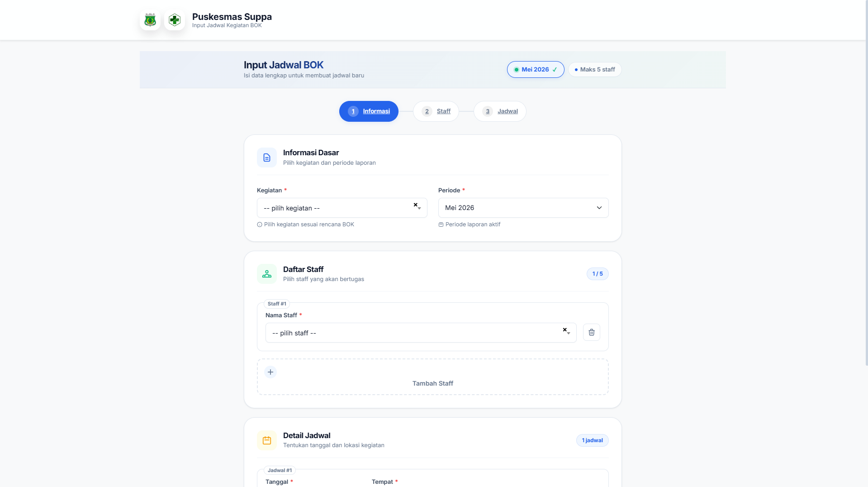This screenshot has width=868, height=487.
Task: Click the page vertical scrollbar
Action: point(866,182)
